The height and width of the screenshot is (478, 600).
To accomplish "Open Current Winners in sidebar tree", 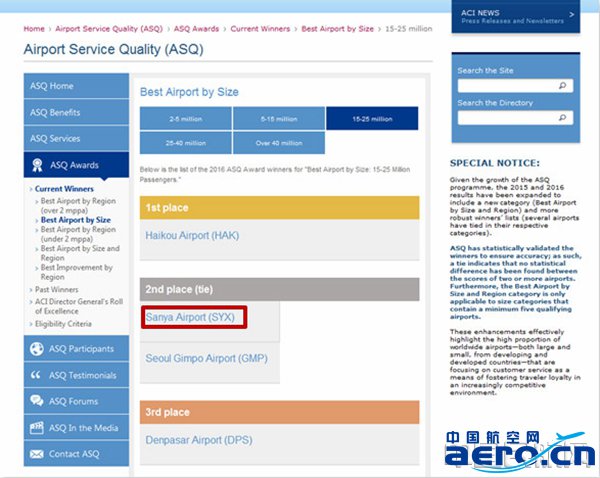I will point(64,189).
